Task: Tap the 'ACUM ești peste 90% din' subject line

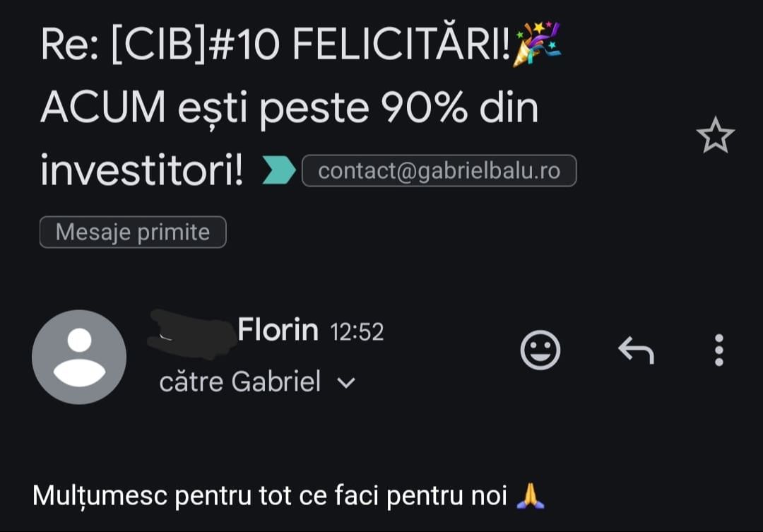Action: 290,109
